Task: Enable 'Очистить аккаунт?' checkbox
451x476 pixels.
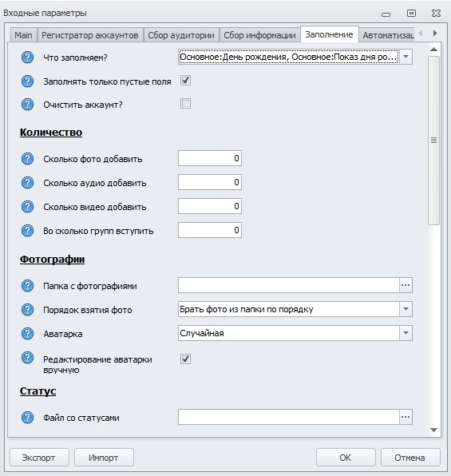Action: click(185, 104)
